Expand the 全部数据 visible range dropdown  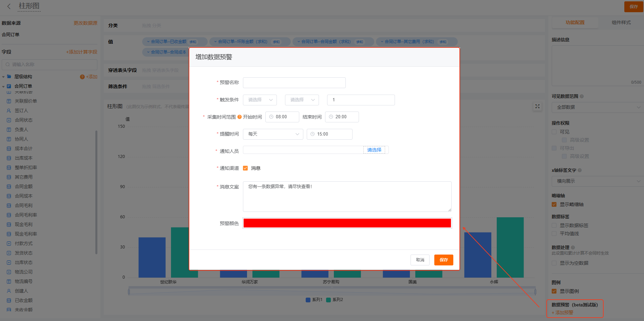coord(598,107)
